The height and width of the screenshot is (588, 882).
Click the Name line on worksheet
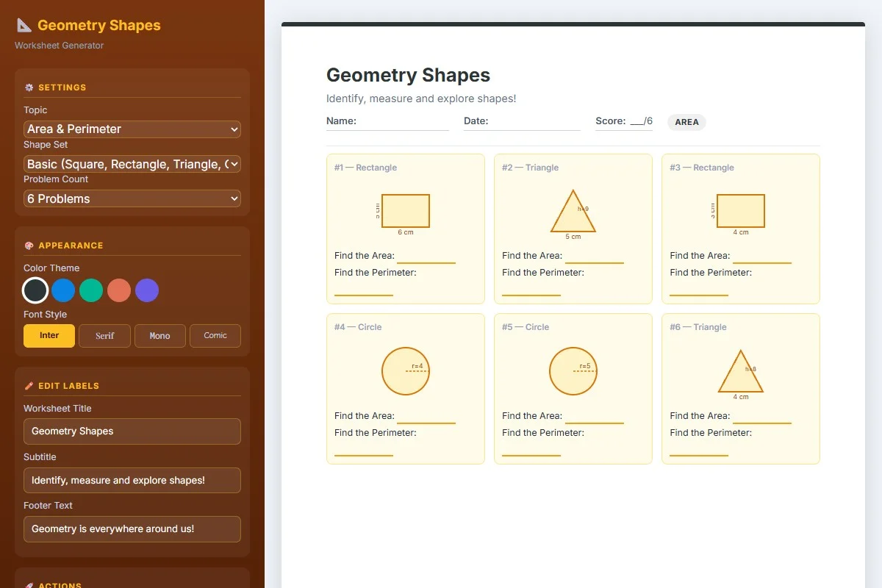pyautogui.click(x=387, y=121)
